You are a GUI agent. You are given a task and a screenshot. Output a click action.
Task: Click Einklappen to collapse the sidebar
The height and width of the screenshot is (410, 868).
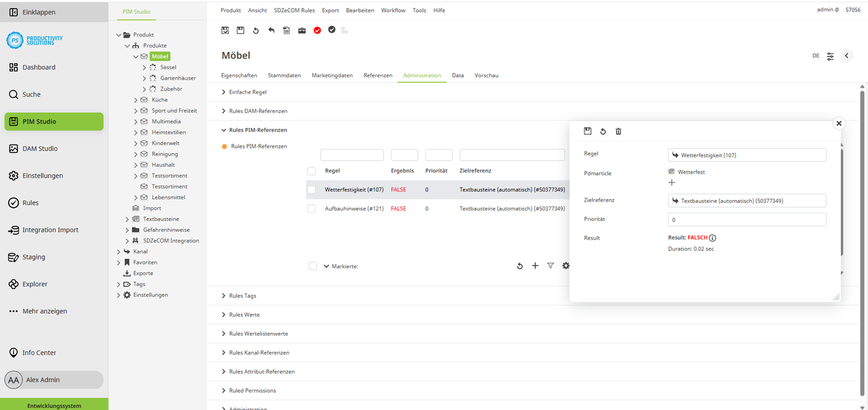(x=38, y=12)
